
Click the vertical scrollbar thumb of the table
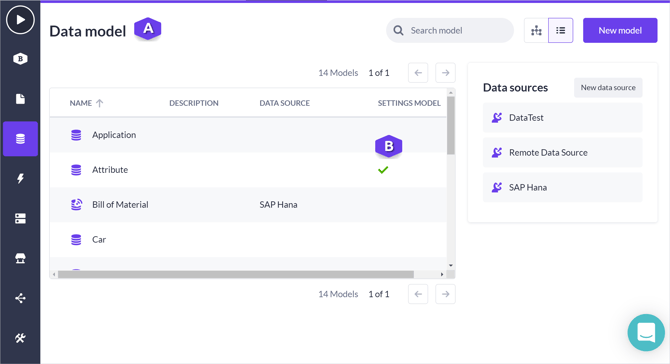point(451,125)
